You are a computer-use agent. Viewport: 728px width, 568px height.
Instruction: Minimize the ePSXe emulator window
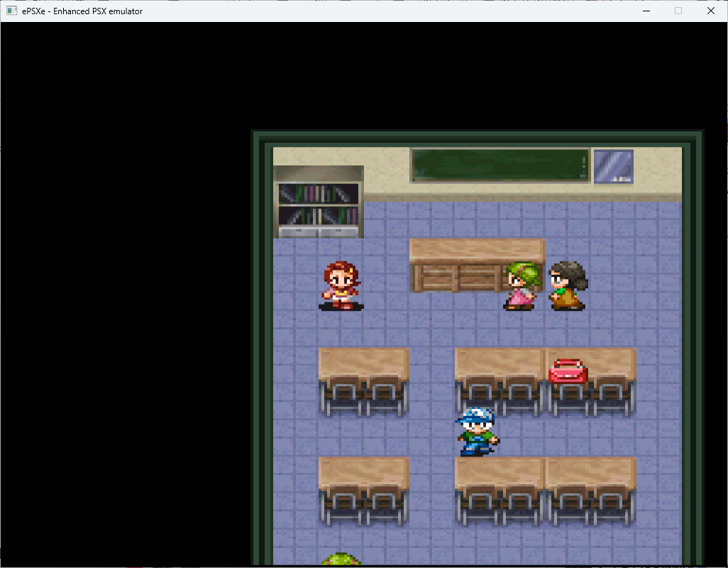[x=646, y=11]
